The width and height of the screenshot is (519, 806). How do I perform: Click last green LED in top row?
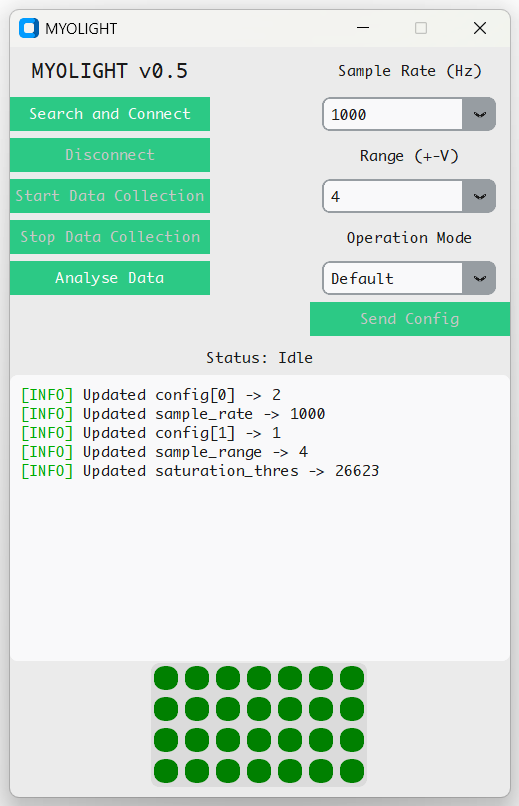352,678
